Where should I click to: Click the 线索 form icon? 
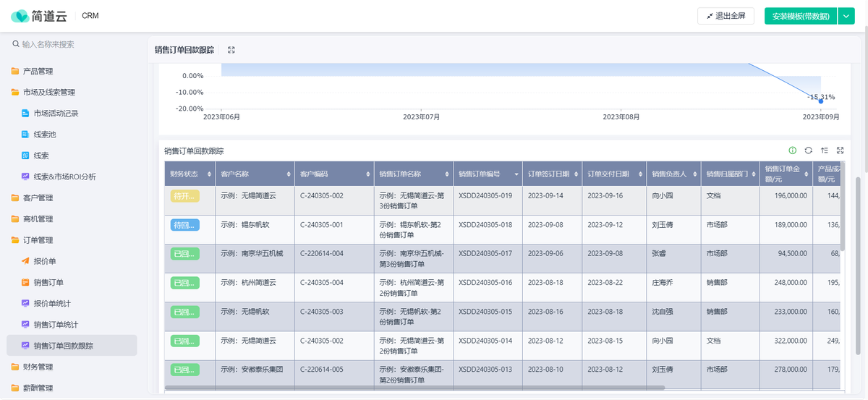25,156
